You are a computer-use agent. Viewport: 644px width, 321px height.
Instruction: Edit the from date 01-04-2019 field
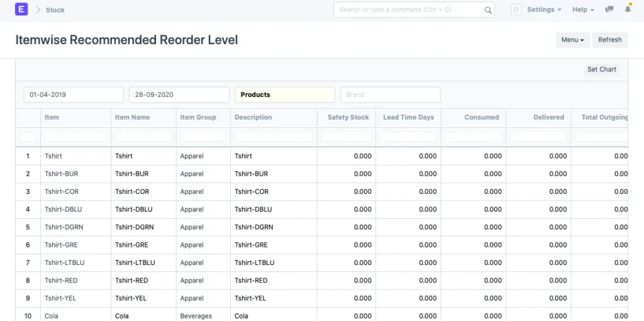[74, 94]
